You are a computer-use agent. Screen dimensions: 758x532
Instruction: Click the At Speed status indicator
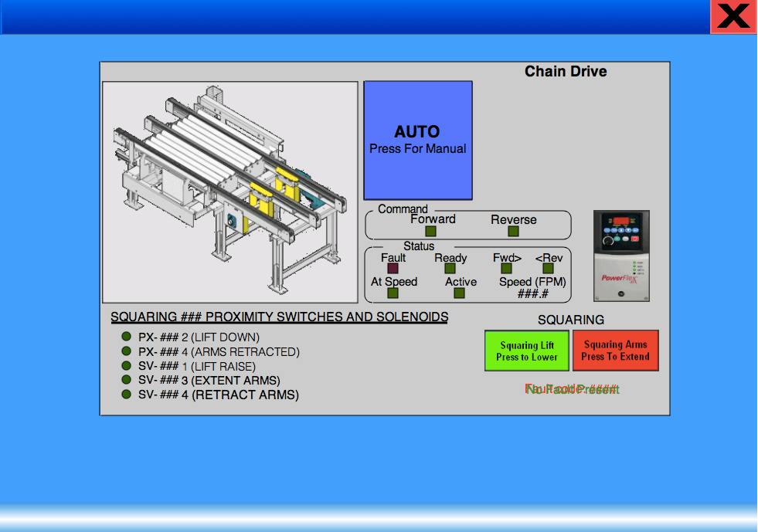click(x=393, y=293)
